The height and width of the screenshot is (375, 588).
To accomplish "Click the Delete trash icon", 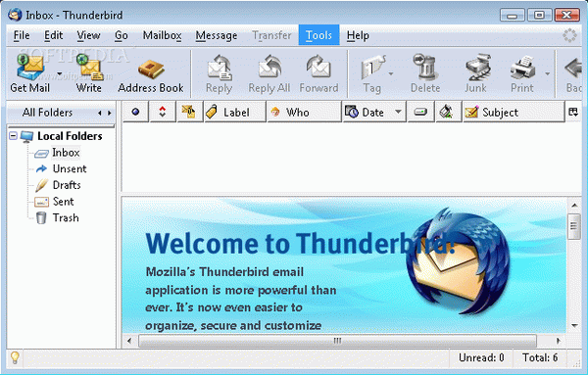I will pyautogui.click(x=425, y=67).
